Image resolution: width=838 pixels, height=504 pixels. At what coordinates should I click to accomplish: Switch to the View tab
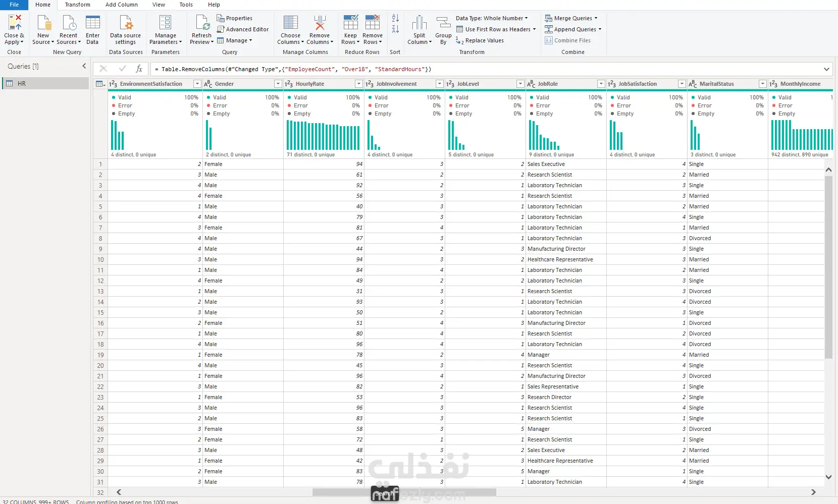(x=159, y=5)
